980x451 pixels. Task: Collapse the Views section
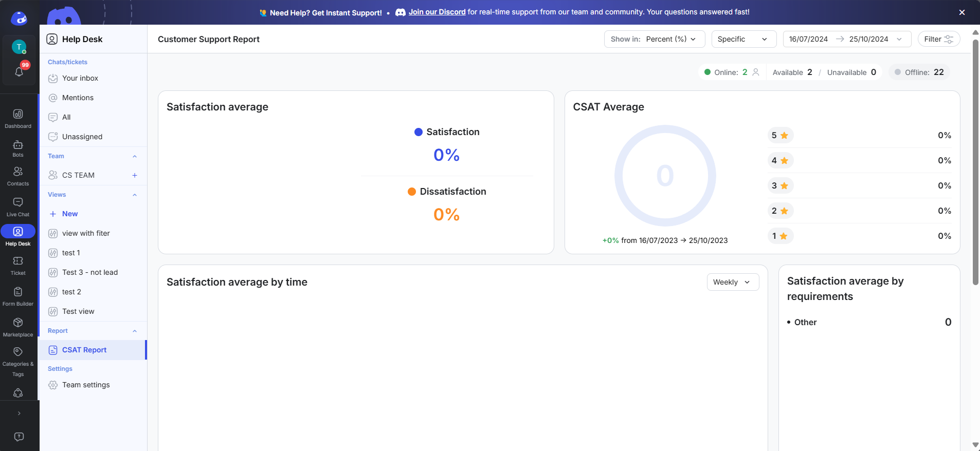click(135, 195)
